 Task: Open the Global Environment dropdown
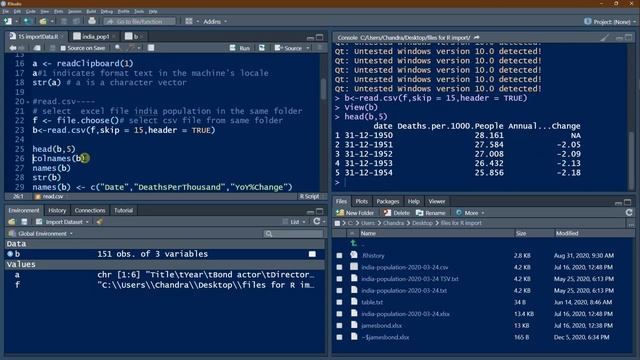tap(40, 233)
